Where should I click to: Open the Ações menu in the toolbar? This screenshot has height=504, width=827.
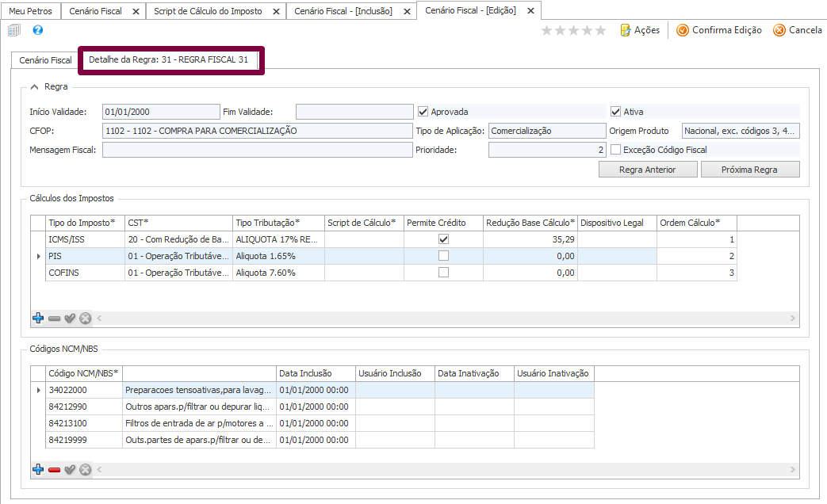pos(640,30)
